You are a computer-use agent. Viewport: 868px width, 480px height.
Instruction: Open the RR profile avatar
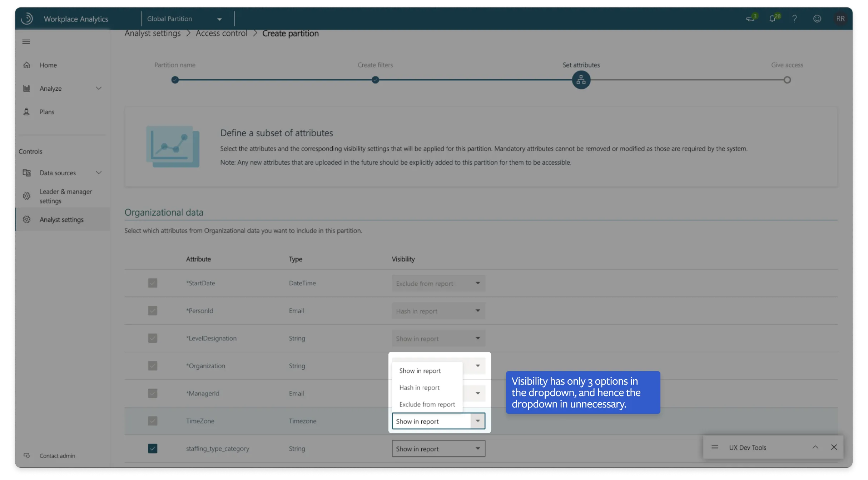840,18
